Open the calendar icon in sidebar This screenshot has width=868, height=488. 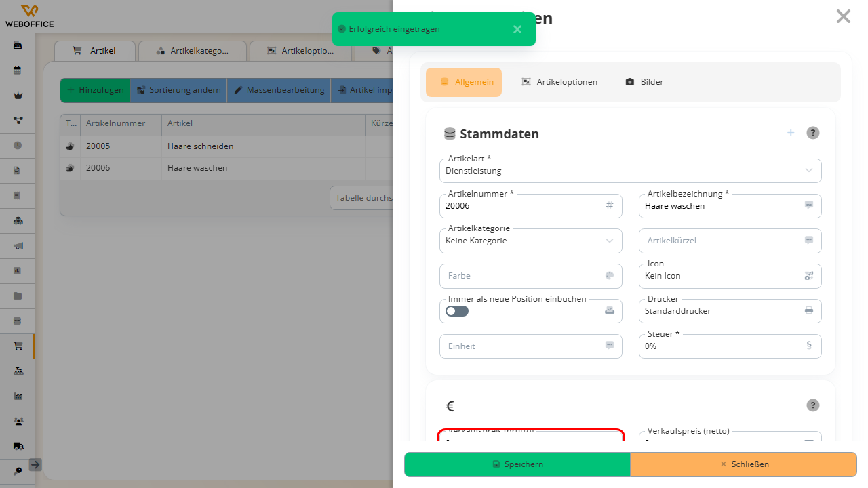click(18, 70)
